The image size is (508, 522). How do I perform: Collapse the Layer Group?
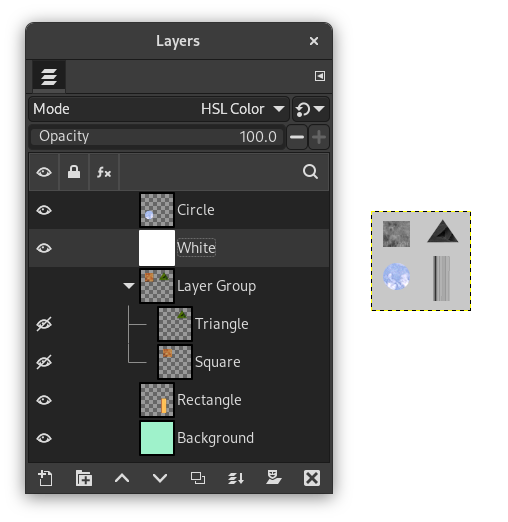(x=129, y=286)
